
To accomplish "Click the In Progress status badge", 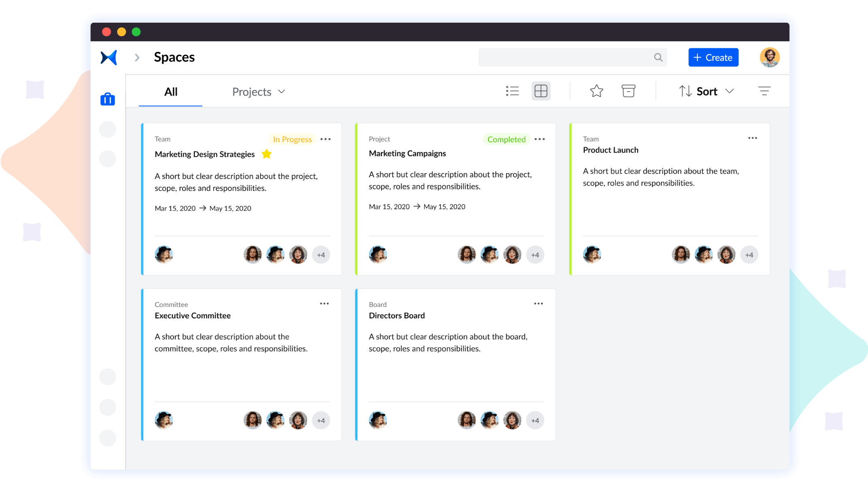I will 292,139.
